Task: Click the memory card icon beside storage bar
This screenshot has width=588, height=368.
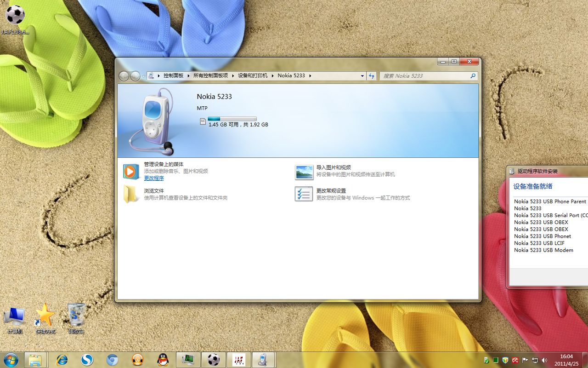Action: tap(203, 121)
